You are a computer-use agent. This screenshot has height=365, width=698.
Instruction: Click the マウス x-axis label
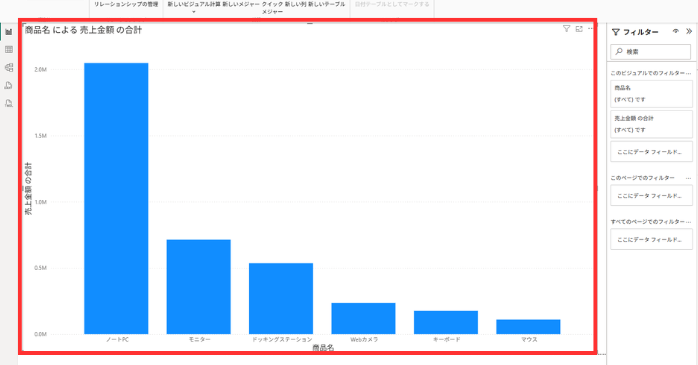click(x=529, y=340)
